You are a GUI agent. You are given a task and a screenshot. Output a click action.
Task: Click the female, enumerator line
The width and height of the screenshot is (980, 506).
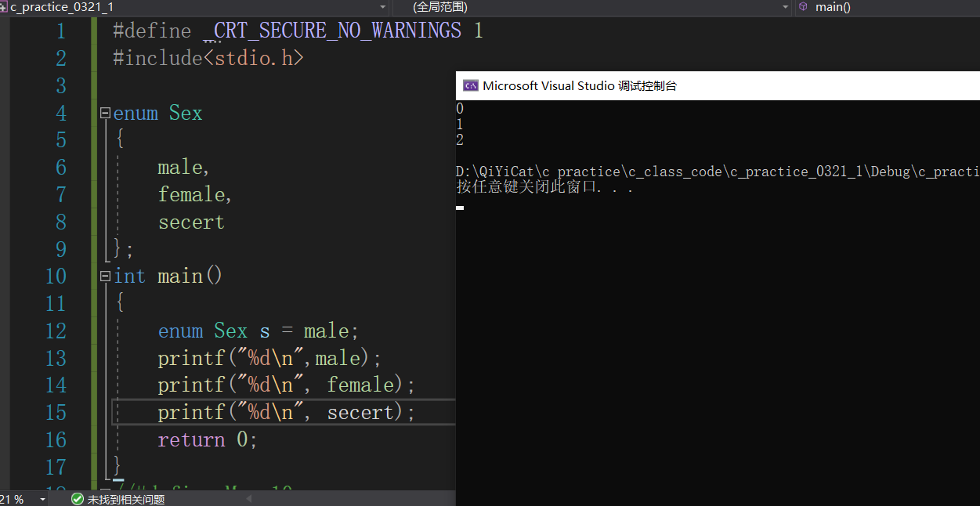coord(195,194)
